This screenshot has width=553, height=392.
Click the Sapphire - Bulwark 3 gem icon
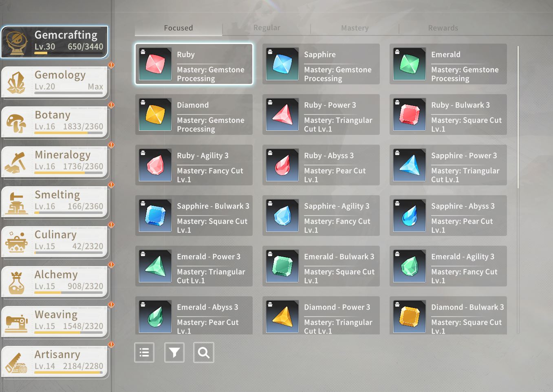coord(155,216)
